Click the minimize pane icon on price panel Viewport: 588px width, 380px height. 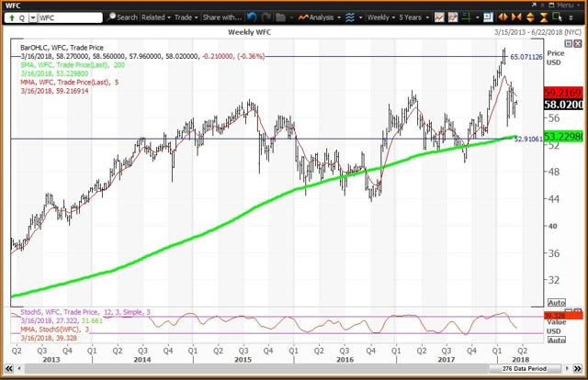point(569,44)
